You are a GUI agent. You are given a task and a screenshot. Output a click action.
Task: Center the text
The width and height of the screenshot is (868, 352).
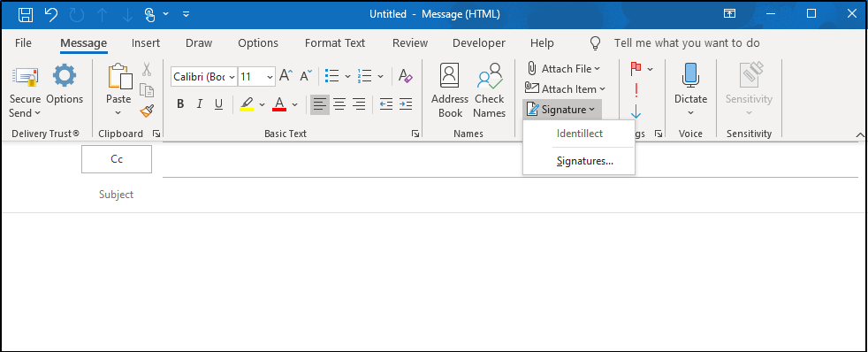click(339, 103)
